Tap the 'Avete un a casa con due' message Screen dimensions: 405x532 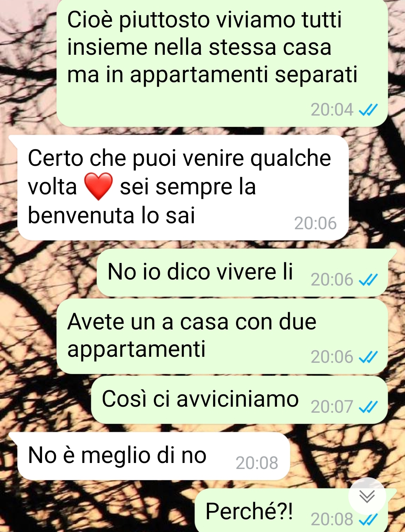coord(222,337)
